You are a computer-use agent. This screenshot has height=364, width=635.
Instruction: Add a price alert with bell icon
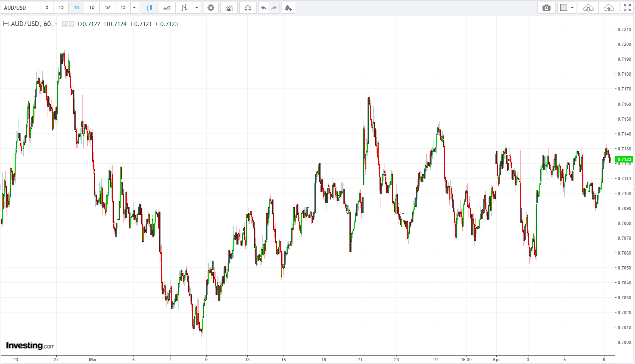click(x=288, y=8)
